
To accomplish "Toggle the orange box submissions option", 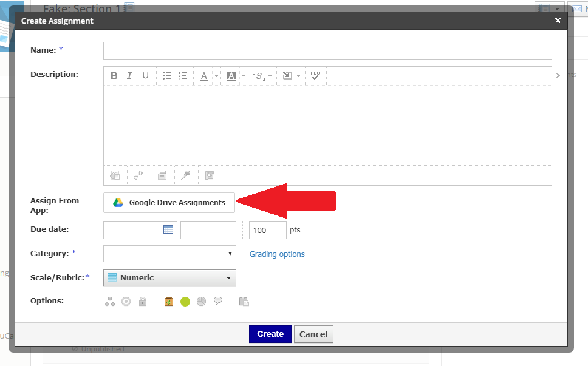I will (169, 302).
